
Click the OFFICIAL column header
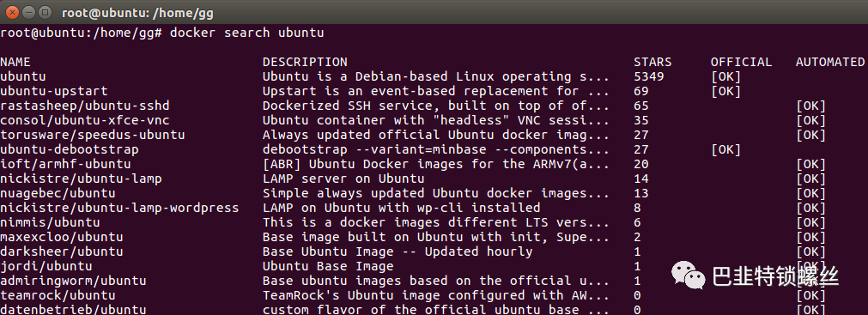click(741, 62)
